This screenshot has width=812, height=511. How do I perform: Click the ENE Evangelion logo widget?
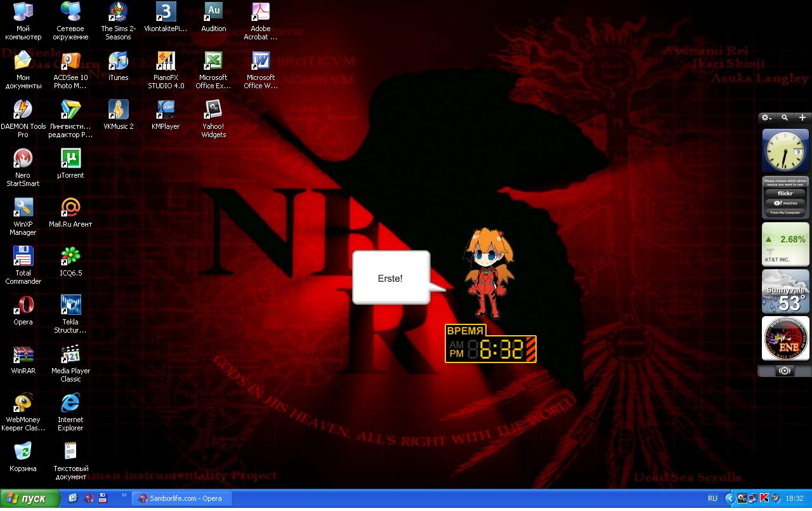tap(785, 338)
